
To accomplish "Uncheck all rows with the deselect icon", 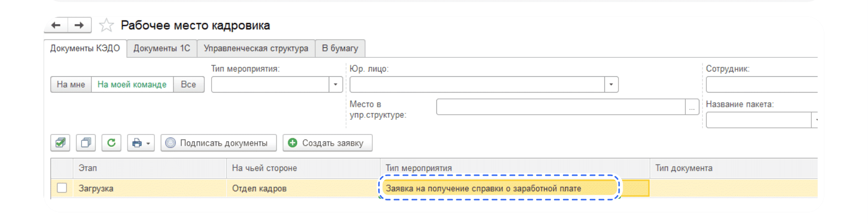I will pyautogui.click(x=86, y=142).
